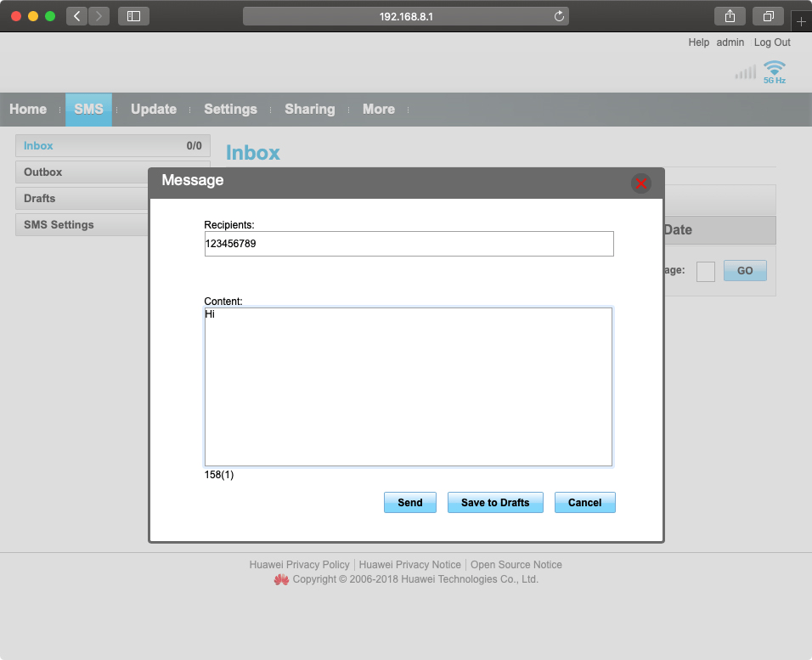Click the tab overview icon in the browser toolbar
The width and height of the screenshot is (812, 660).
(x=768, y=15)
